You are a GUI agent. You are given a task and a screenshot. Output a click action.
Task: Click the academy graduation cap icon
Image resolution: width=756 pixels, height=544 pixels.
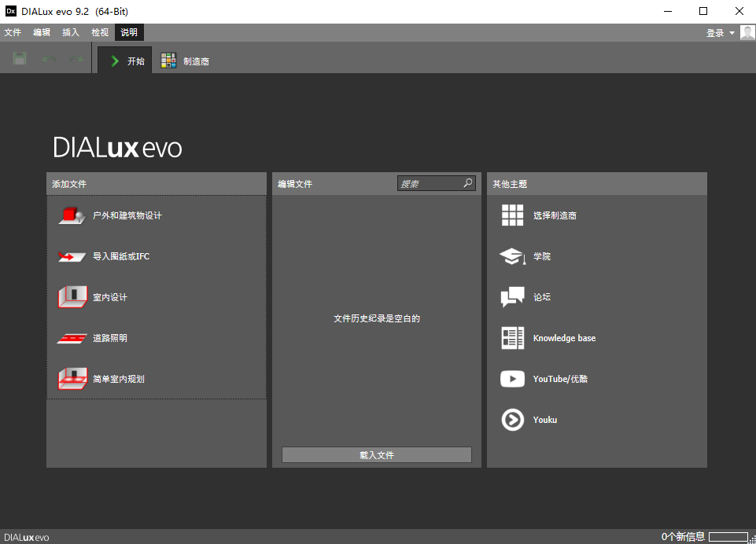tap(512, 256)
